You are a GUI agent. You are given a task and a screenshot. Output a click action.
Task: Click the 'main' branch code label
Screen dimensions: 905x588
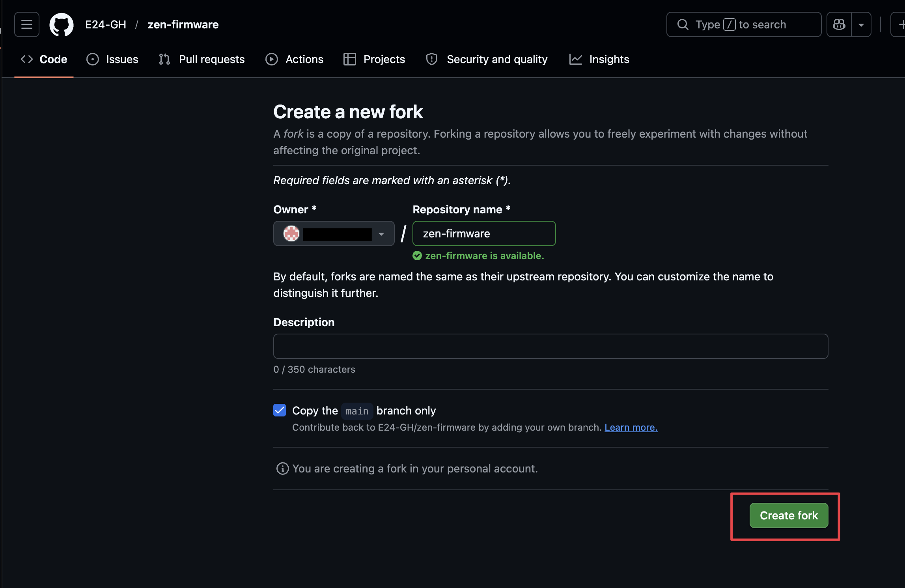tap(357, 411)
